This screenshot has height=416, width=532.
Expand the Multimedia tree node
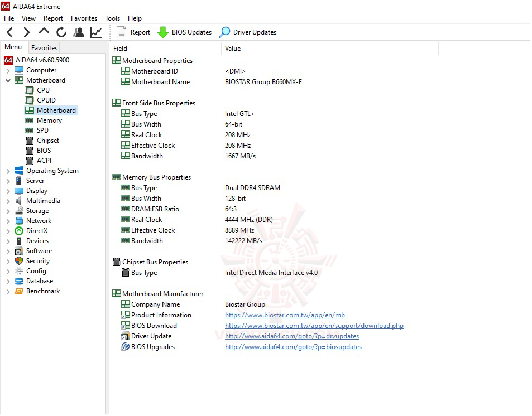click(8, 201)
